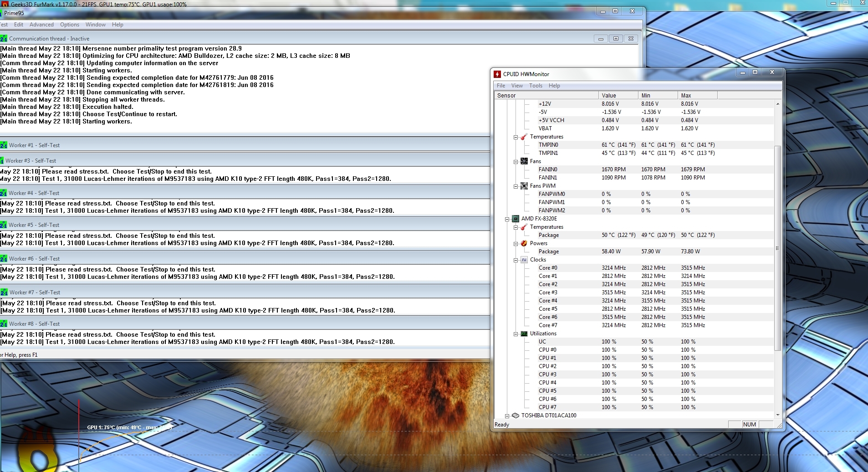
Task: Click the AMD FX-8320E processor chip icon
Action: tap(516, 219)
